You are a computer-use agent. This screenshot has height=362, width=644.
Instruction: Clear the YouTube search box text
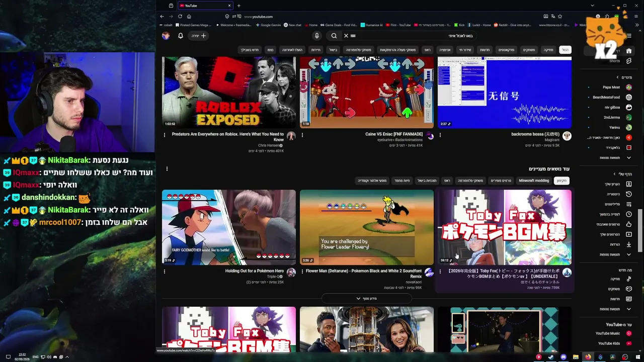346,36
